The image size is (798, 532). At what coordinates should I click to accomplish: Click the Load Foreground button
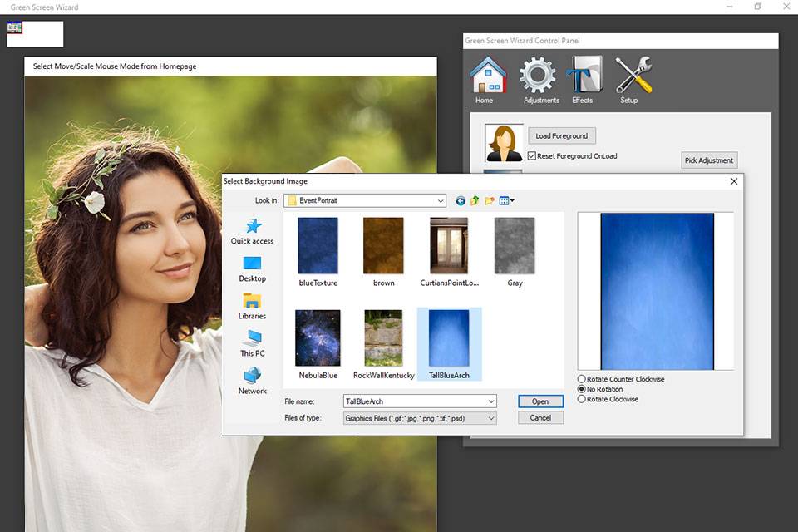click(x=562, y=135)
